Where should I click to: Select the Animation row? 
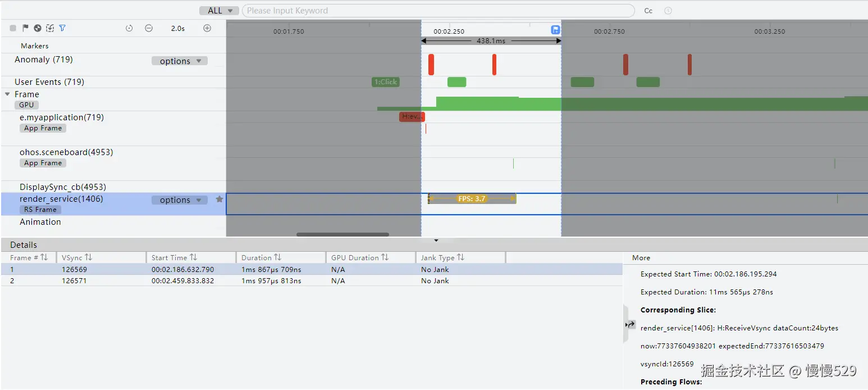point(40,222)
